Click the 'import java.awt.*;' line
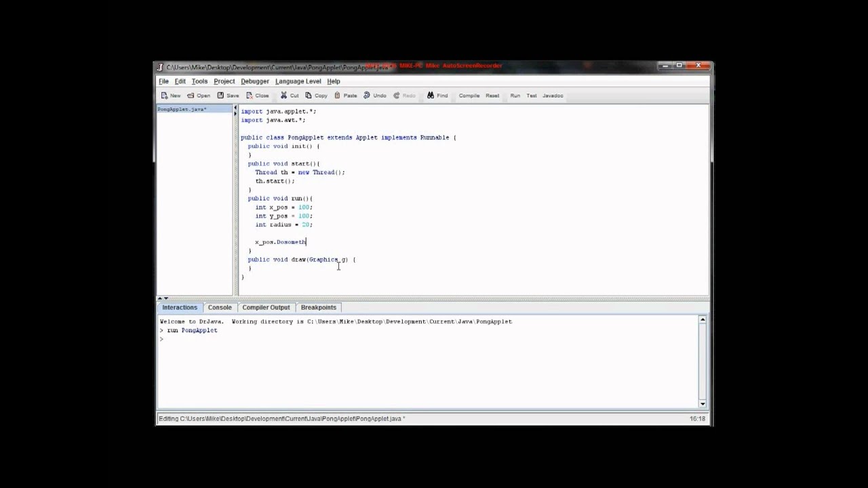 pyautogui.click(x=273, y=120)
